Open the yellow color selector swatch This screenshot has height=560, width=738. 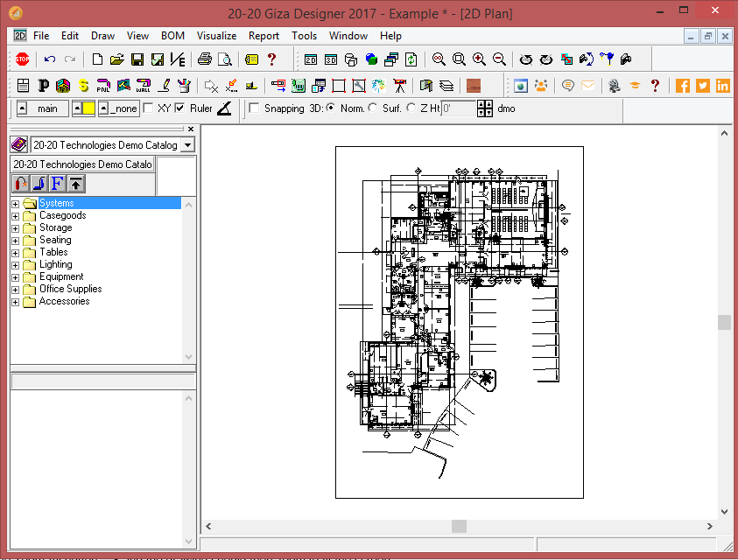pos(83,108)
